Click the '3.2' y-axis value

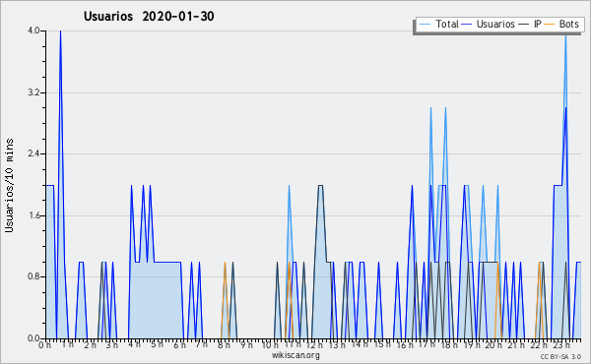[x=34, y=92]
